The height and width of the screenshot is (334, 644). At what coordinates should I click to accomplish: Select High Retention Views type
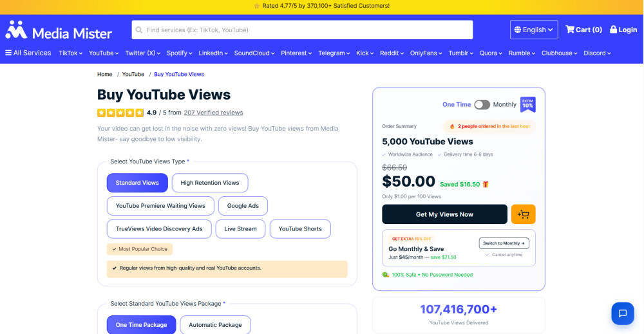[x=210, y=183]
